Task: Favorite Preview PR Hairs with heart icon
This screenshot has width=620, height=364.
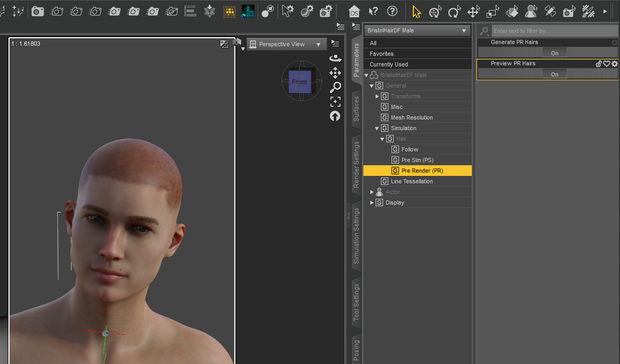Action: click(606, 64)
